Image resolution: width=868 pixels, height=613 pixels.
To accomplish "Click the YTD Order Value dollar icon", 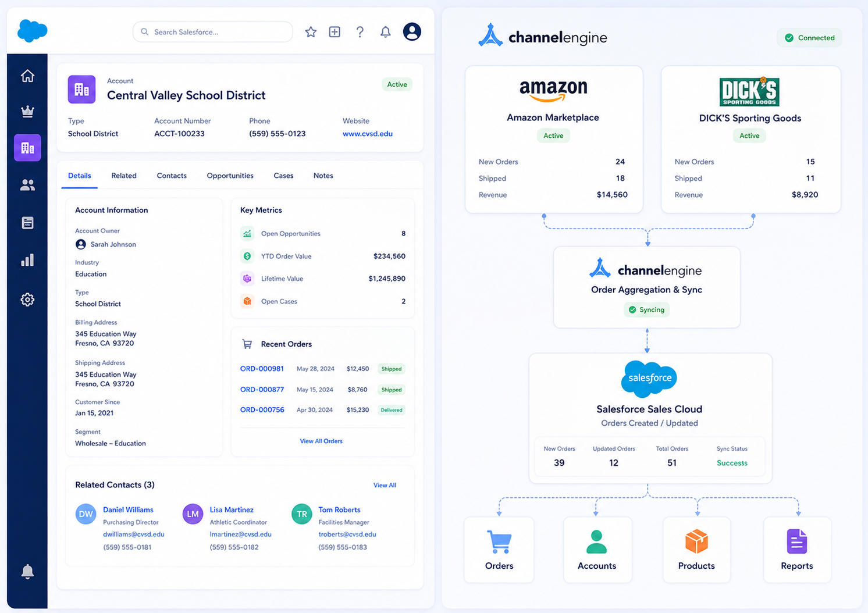I will [x=247, y=256].
